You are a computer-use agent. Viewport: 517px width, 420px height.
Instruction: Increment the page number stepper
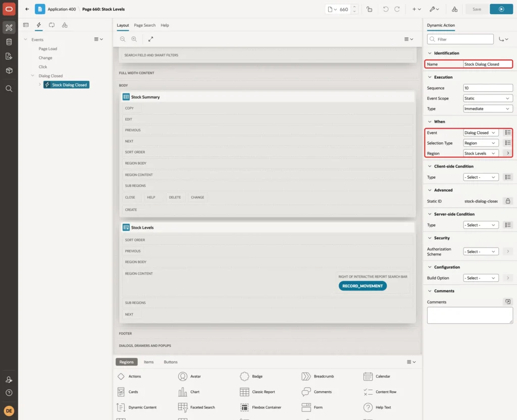pos(354,7)
